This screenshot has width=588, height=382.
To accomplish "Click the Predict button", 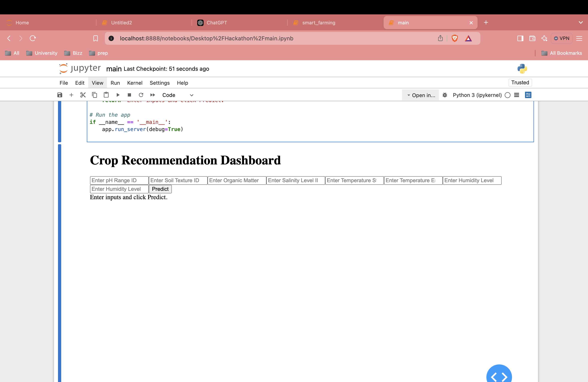I will pos(160,189).
